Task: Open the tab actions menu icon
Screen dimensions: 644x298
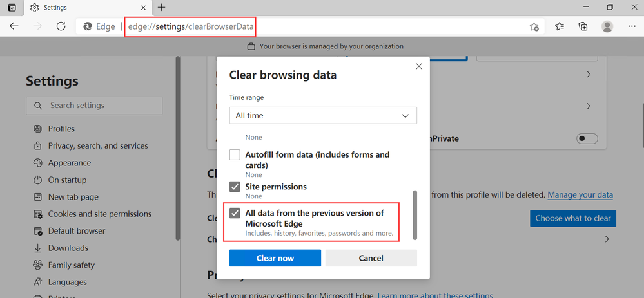Action: (12, 8)
